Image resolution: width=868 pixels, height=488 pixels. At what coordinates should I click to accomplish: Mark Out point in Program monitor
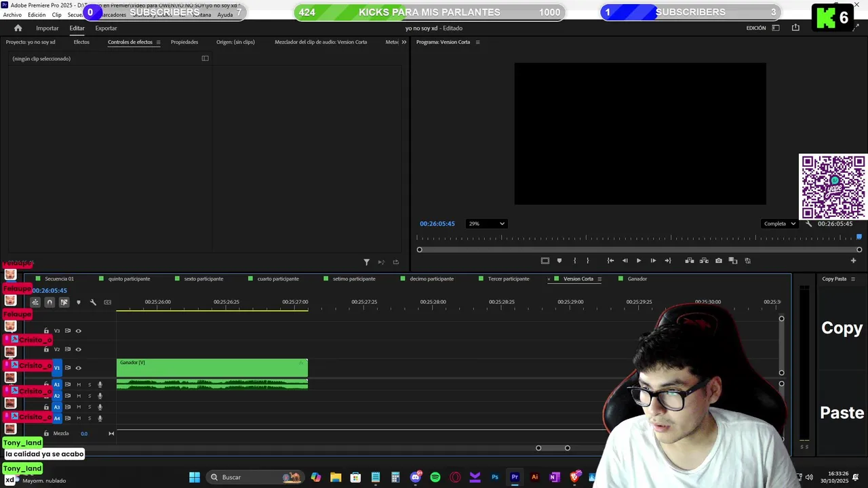588,260
